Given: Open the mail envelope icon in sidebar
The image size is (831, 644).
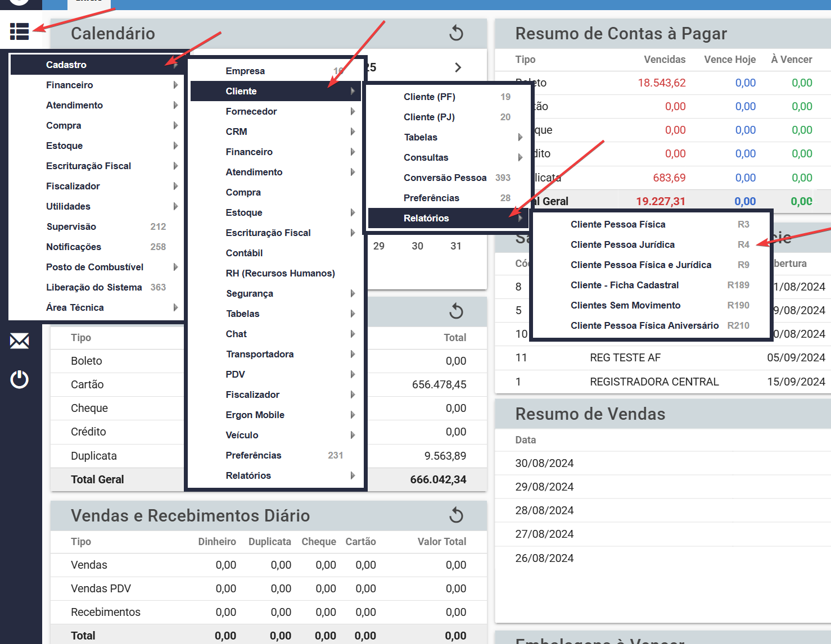Looking at the screenshot, I should (x=20, y=341).
